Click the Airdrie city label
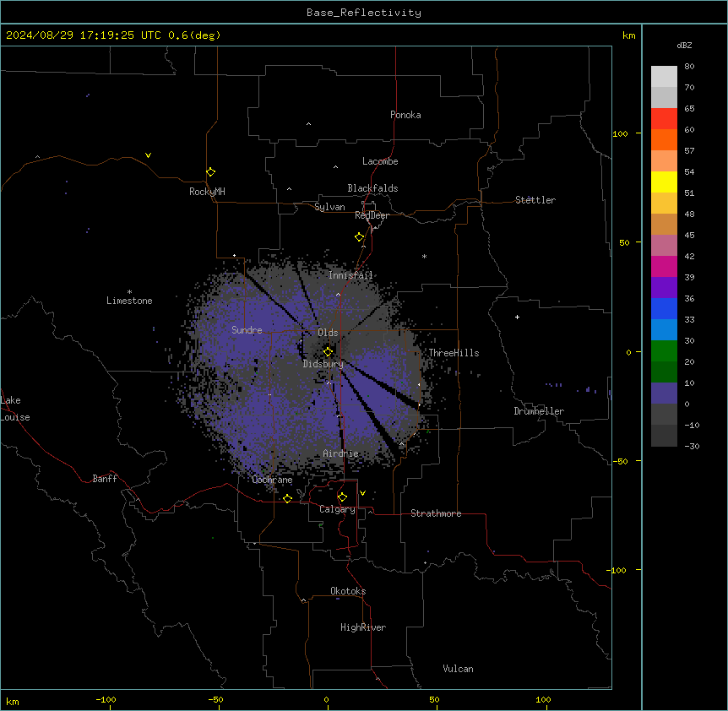This screenshot has height=711, width=728. pyautogui.click(x=341, y=453)
